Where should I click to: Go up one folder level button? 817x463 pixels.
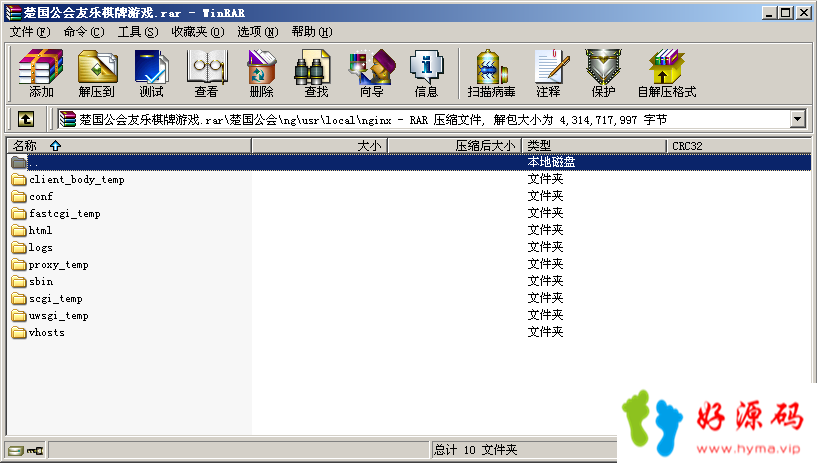(x=26, y=119)
